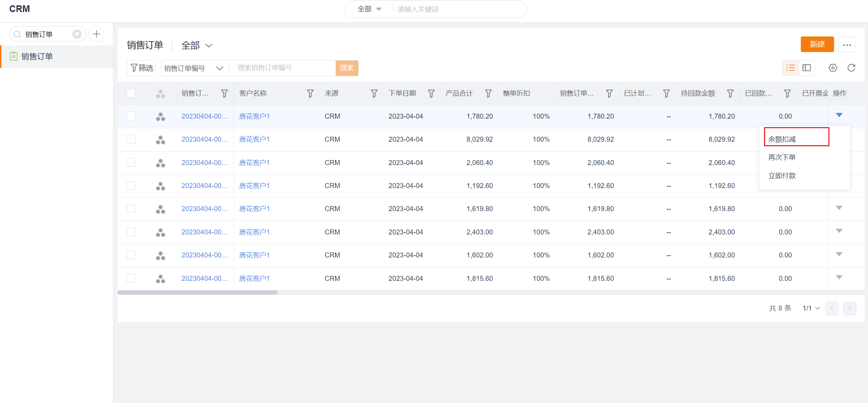
Task: Focus the sidebar 销售订单 search box
Action: pos(48,34)
